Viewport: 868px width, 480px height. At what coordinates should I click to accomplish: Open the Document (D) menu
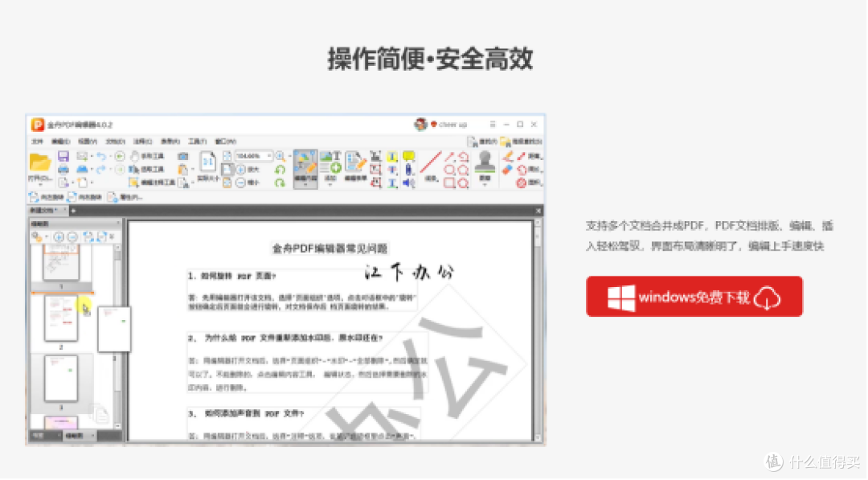click(x=115, y=142)
